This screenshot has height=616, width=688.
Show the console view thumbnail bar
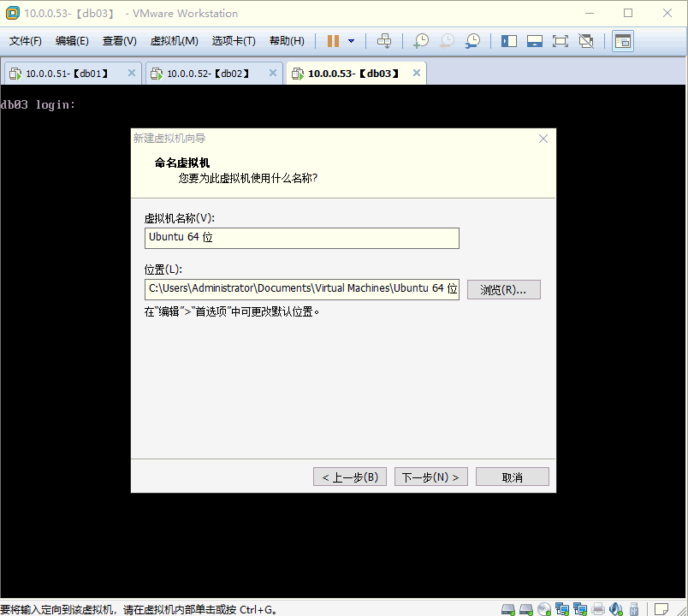tap(535, 40)
